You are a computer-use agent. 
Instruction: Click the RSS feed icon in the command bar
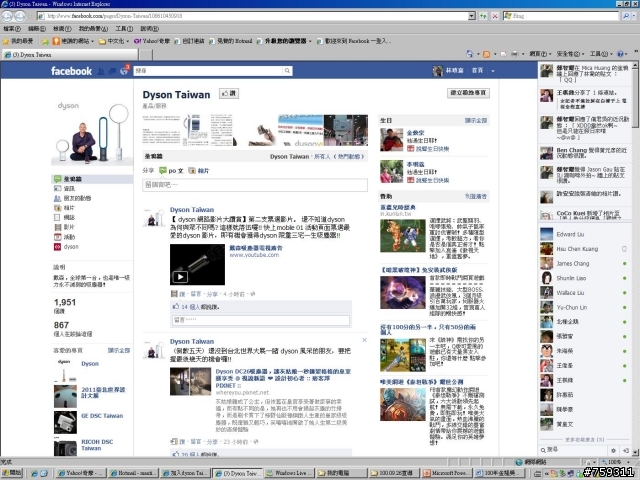pos(486,54)
